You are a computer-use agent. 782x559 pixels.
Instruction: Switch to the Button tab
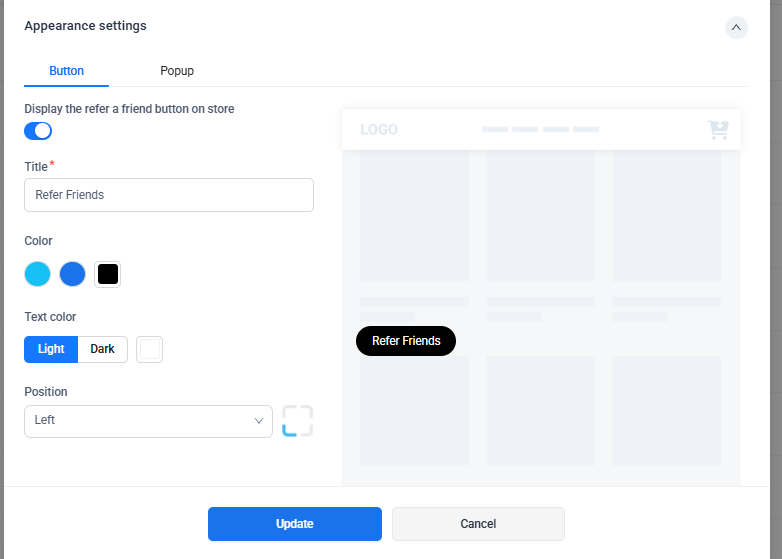[x=67, y=71]
